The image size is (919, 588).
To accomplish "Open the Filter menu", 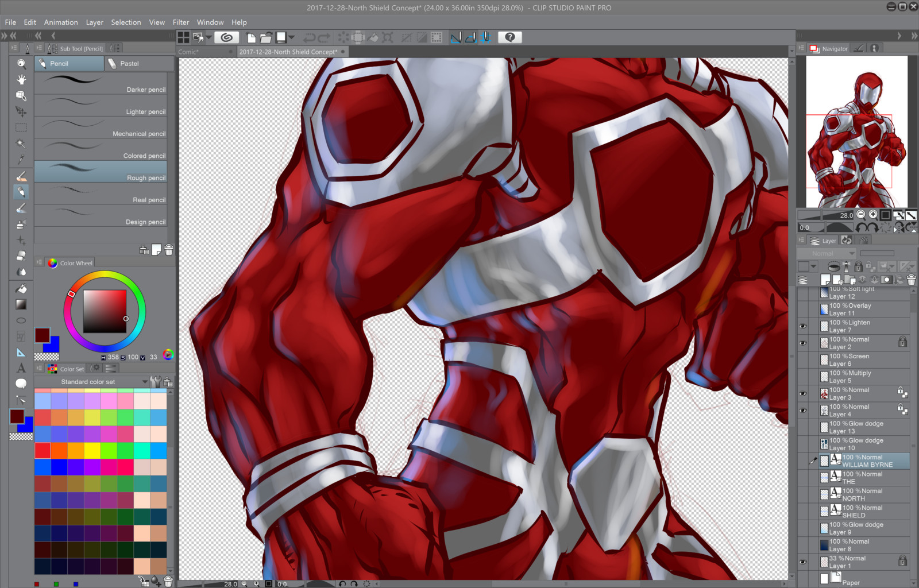I will point(181,22).
